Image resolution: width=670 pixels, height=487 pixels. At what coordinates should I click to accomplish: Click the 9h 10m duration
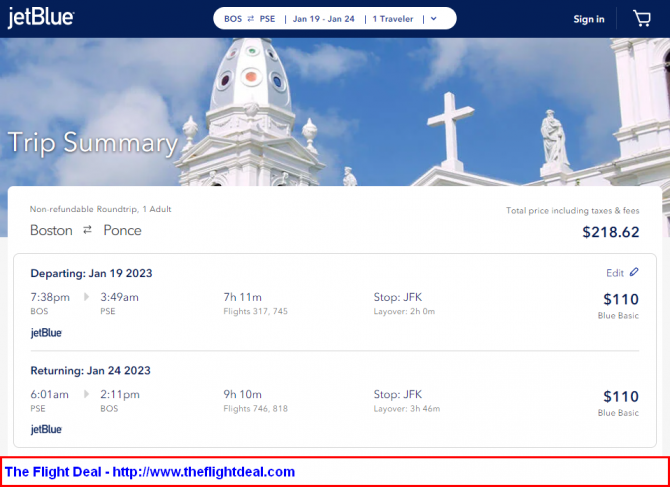pyautogui.click(x=242, y=394)
